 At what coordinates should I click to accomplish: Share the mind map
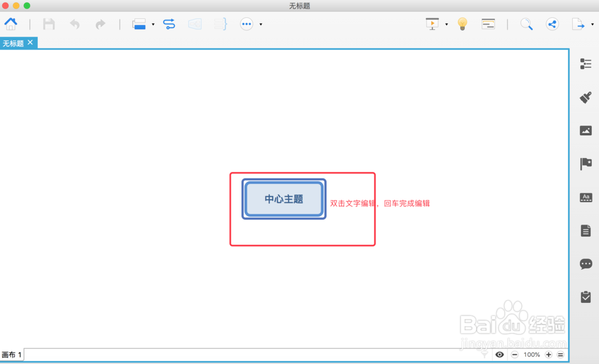(552, 24)
